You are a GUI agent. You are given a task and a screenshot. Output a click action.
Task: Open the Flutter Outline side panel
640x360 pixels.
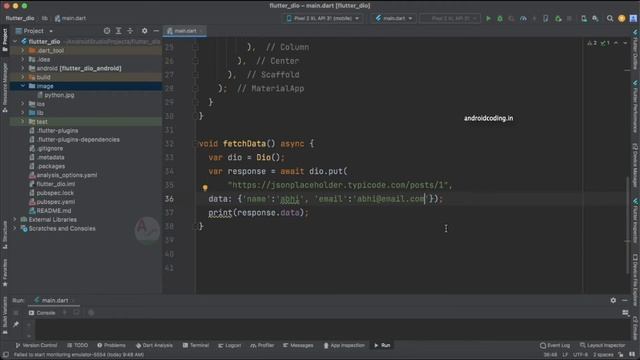635,50
